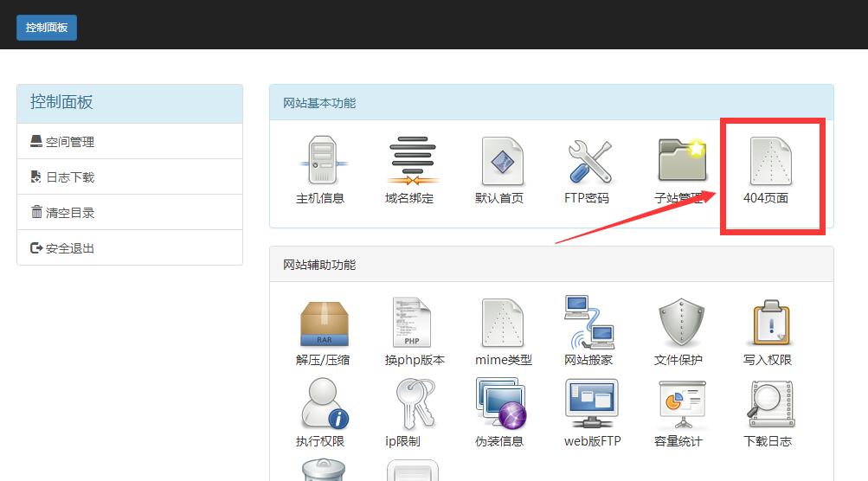Click the 网站辅助功能 panel heading
The width and height of the screenshot is (868, 481).
pyautogui.click(x=319, y=265)
